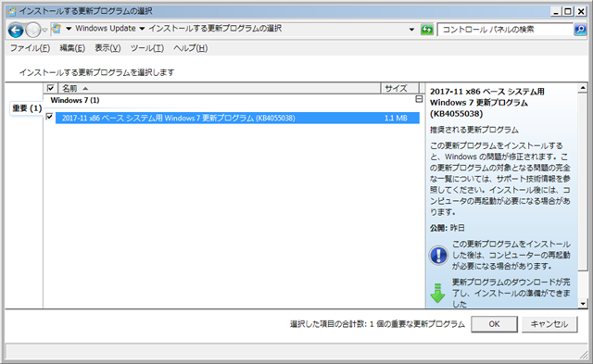593x364 pixels.
Task: Close the update selection window
Action: pos(581,12)
